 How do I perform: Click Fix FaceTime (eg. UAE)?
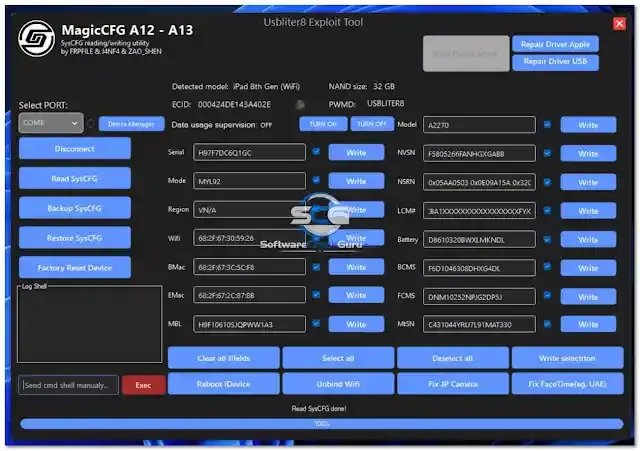(568, 384)
